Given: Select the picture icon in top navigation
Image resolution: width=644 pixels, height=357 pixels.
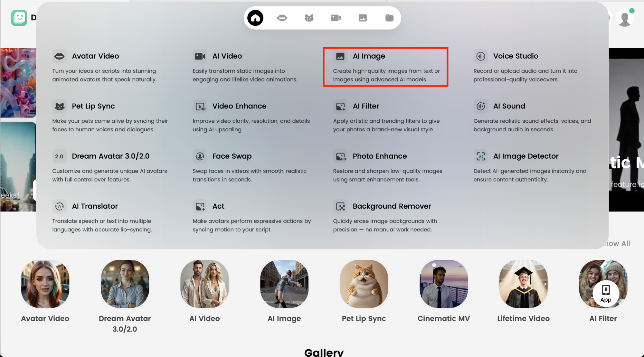Looking at the screenshot, I should pyautogui.click(x=363, y=18).
